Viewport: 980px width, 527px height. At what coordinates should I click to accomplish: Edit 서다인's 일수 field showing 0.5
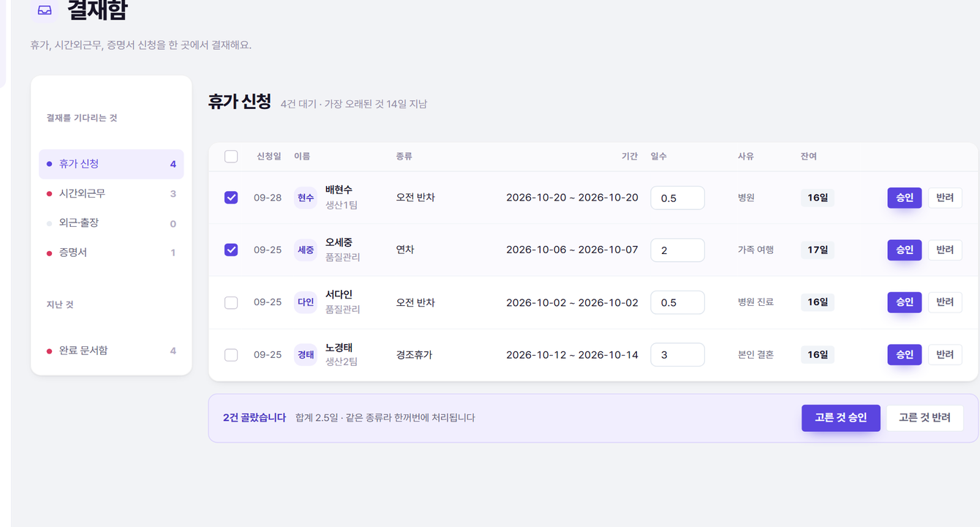click(x=677, y=302)
